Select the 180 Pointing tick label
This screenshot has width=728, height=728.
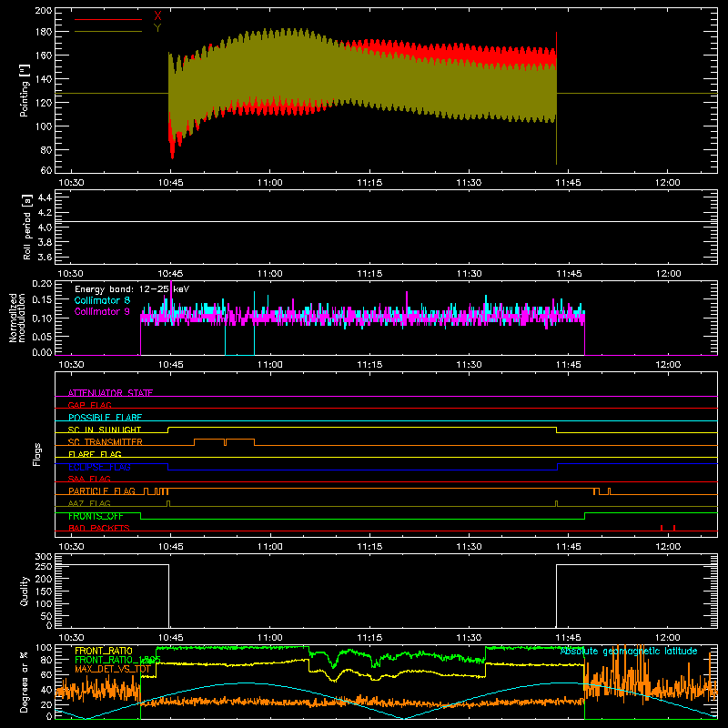tap(44, 32)
